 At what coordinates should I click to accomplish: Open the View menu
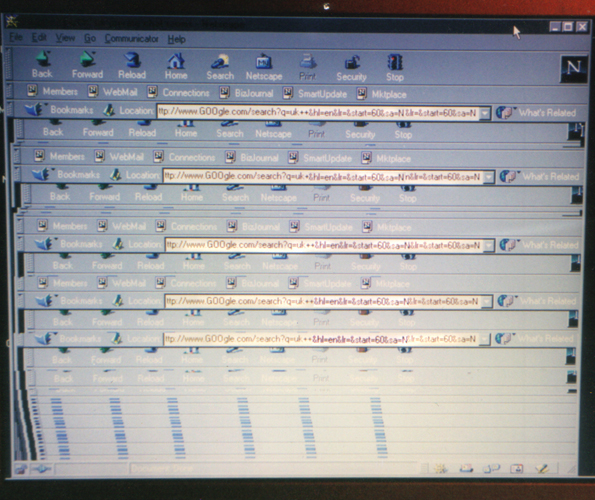click(x=65, y=38)
